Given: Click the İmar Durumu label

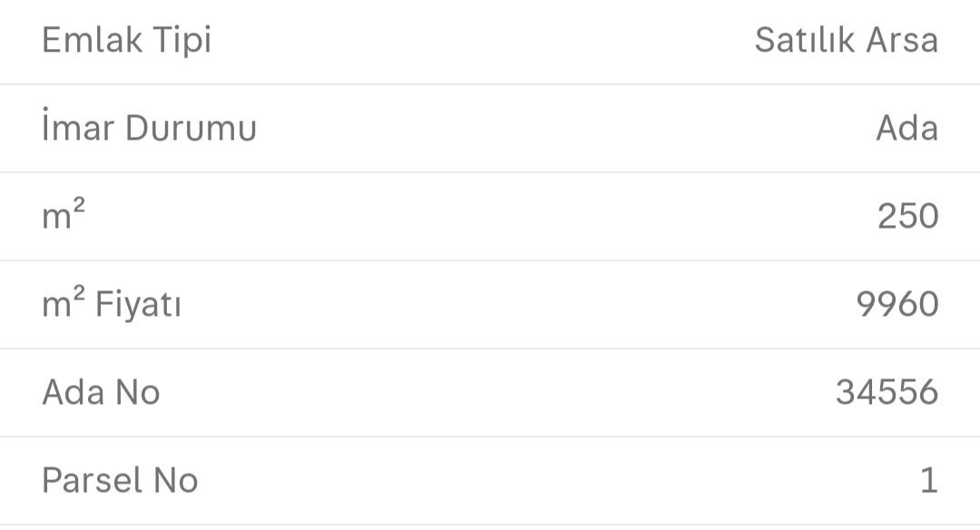Looking at the screenshot, I should coord(150,129).
